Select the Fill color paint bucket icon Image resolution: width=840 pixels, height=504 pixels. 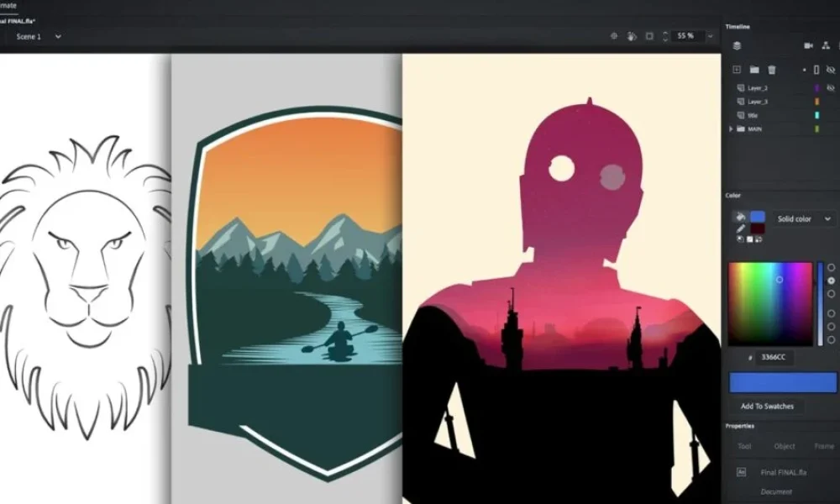click(x=740, y=217)
